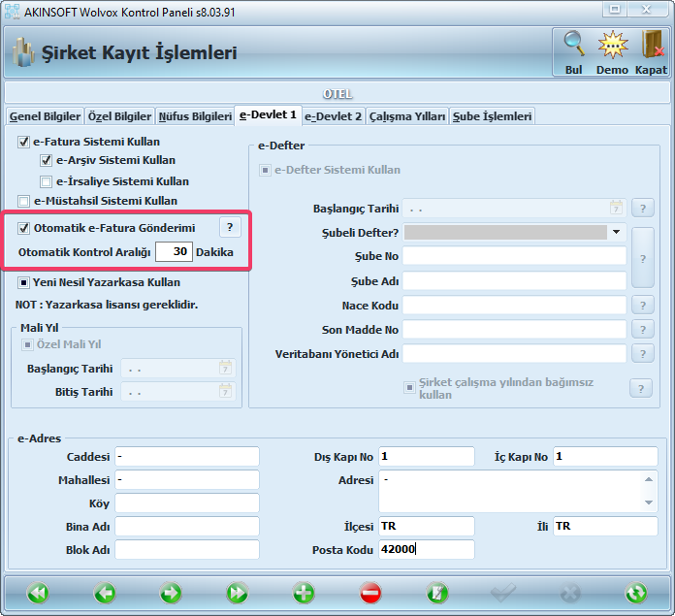Add new record with green plus
The width and height of the screenshot is (675, 616).
click(x=304, y=594)
